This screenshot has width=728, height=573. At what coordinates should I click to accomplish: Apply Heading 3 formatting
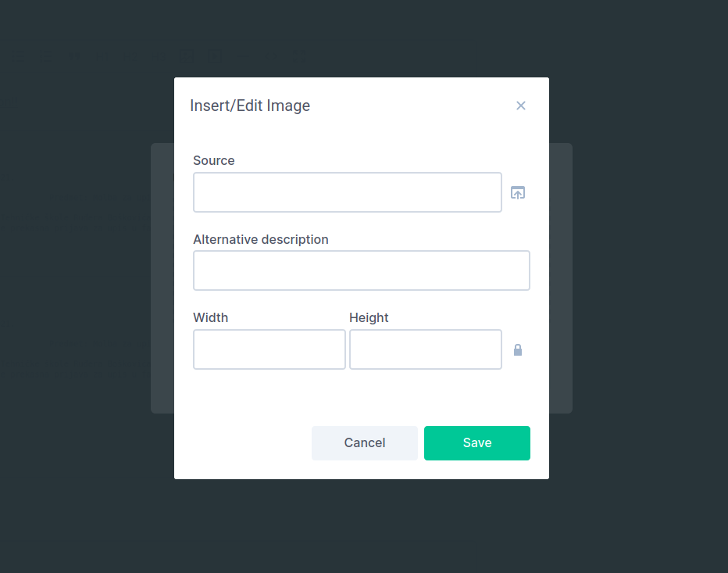pos(159,56)
